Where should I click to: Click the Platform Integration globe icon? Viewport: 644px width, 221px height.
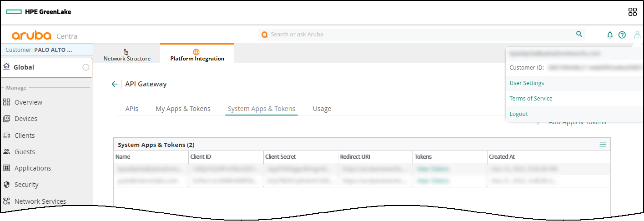[x=196, y=52]
